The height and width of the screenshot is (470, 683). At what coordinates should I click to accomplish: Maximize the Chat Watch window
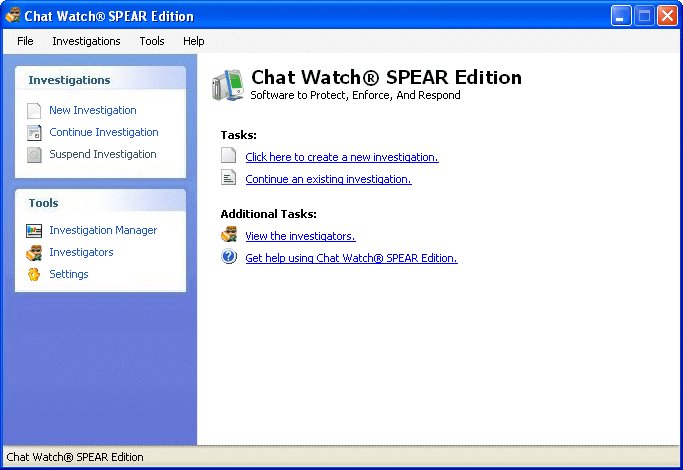pyautogui.click(x=644, y=16)
